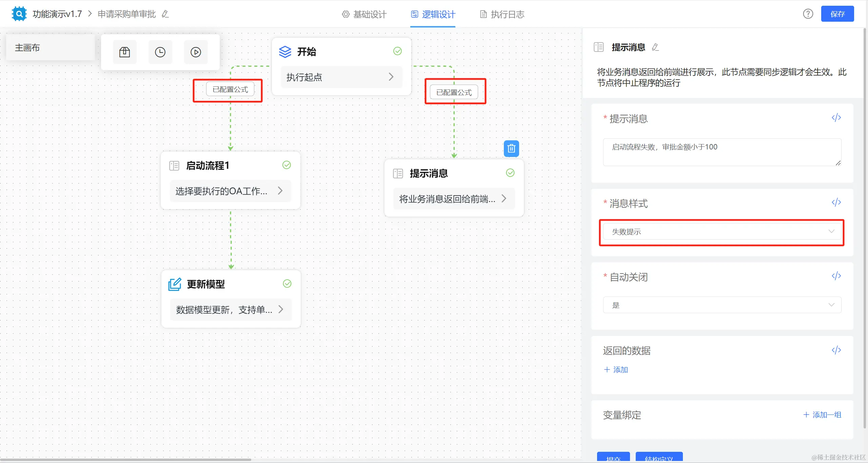Screen dimensions: 868x463
Task: Switch to the 基础设计 tab
Action: tap(364, 14)
